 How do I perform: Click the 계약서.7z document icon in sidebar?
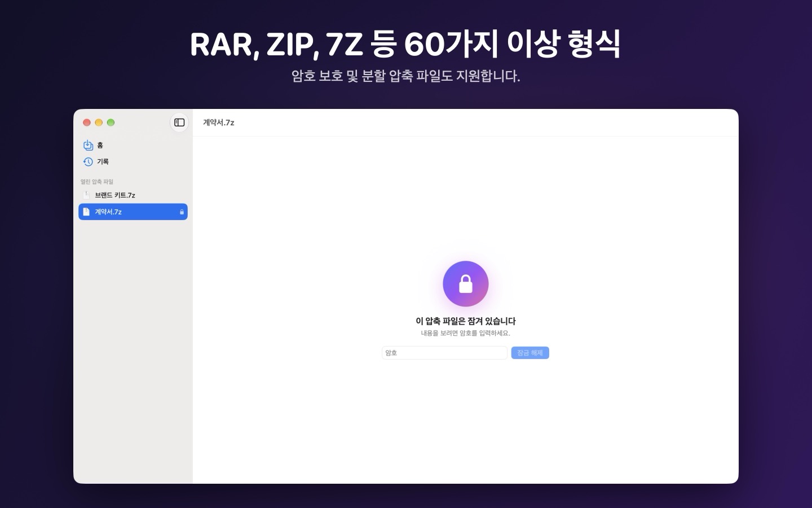click(86, 212)
